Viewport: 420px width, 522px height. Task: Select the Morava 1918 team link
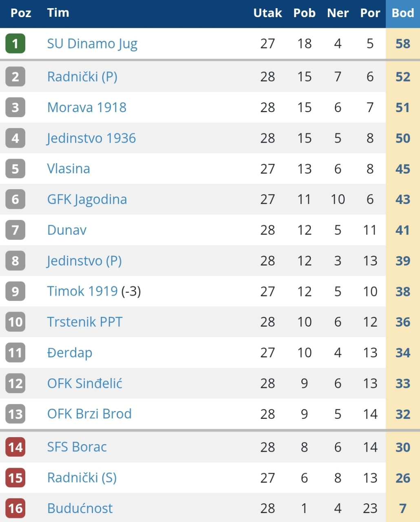(x=87, y=107)
